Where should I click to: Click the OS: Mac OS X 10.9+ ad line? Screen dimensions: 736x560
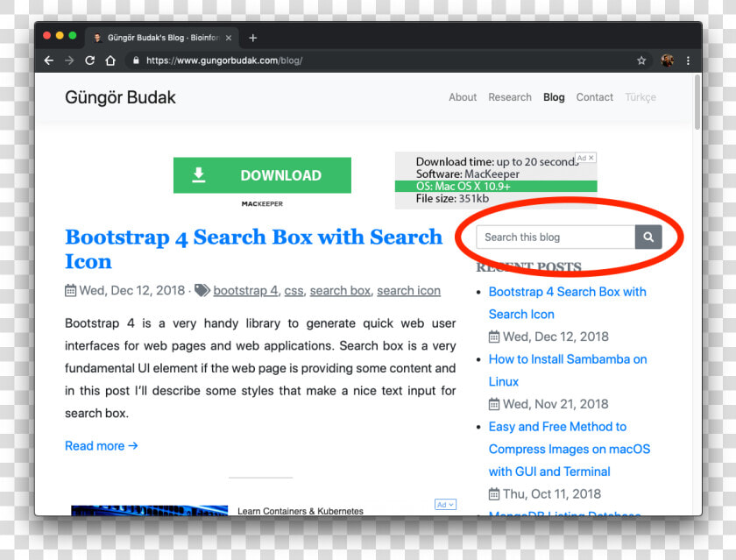pos(496,187)
